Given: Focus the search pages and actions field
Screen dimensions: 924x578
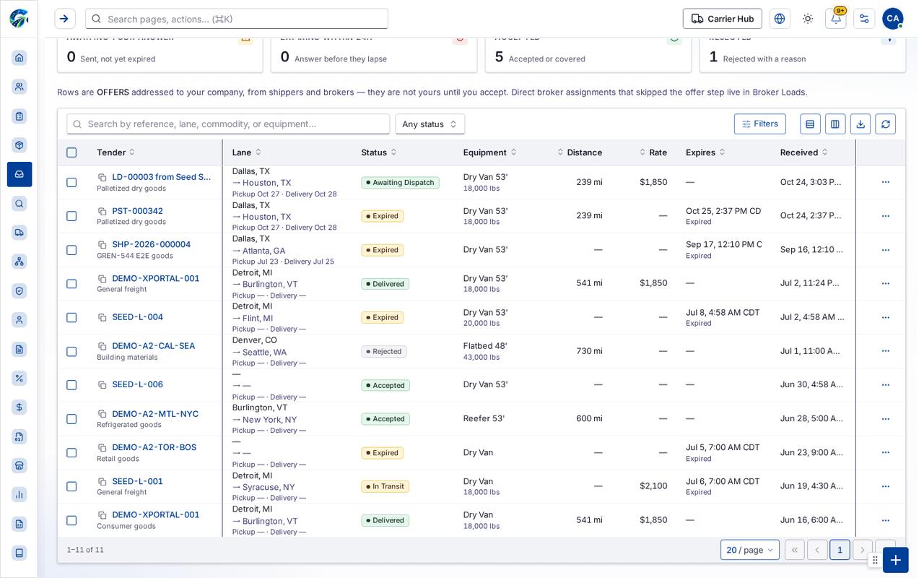Looking at the screenshot, I should [x=237, y=19].
